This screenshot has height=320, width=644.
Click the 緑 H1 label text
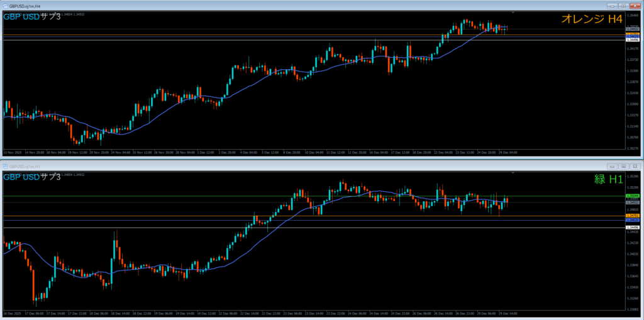coord(609,179)
